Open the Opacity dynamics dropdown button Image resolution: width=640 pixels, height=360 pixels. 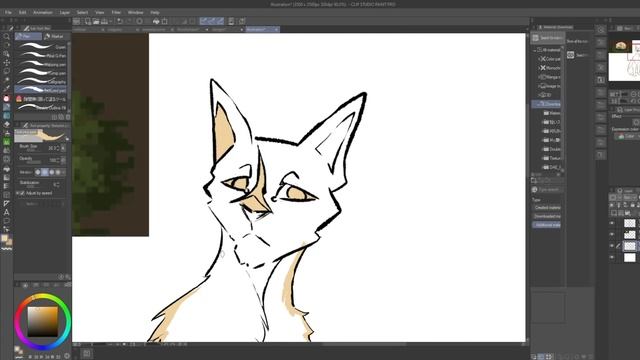(63, 160)
